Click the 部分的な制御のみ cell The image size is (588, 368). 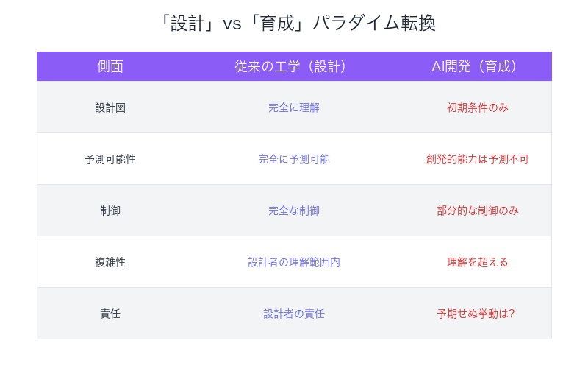point(478,210)
